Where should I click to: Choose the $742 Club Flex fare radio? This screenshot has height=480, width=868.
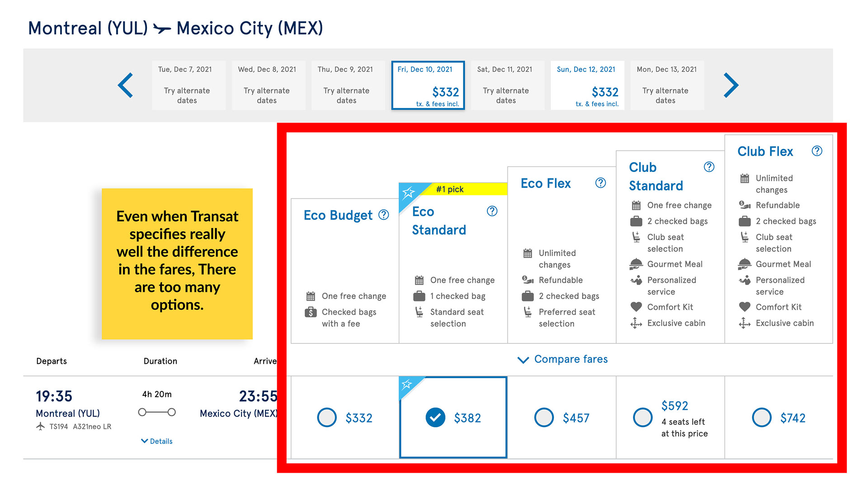pos(761,418)
